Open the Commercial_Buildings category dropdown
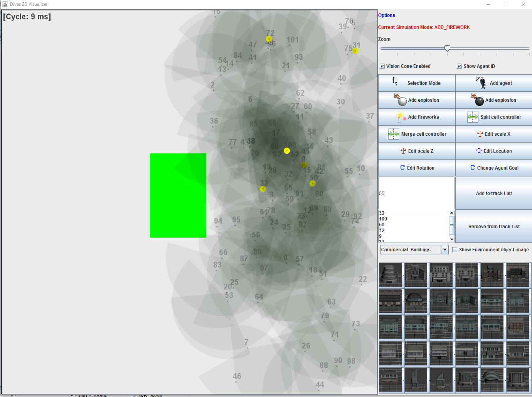This screenshot has height=397, width=532. click(444, 250)
